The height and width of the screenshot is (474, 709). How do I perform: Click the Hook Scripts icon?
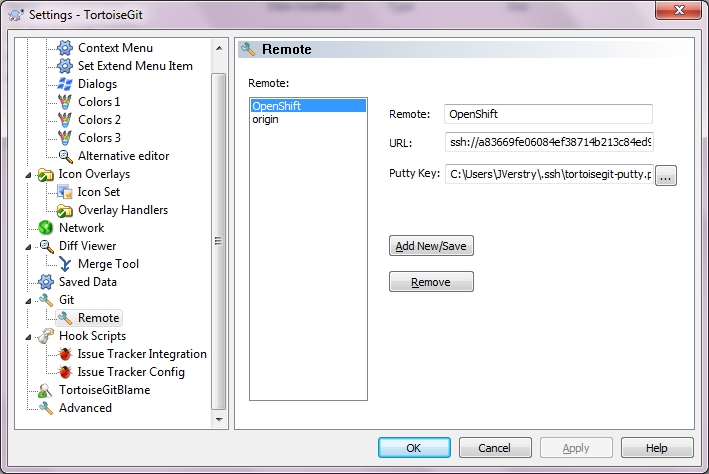[46, 336]
